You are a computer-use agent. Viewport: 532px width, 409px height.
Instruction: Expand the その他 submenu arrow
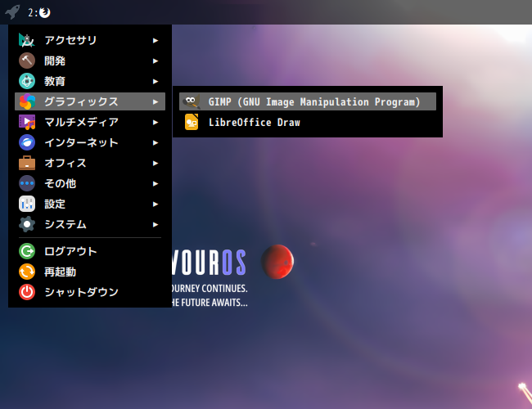coord(156,183)
